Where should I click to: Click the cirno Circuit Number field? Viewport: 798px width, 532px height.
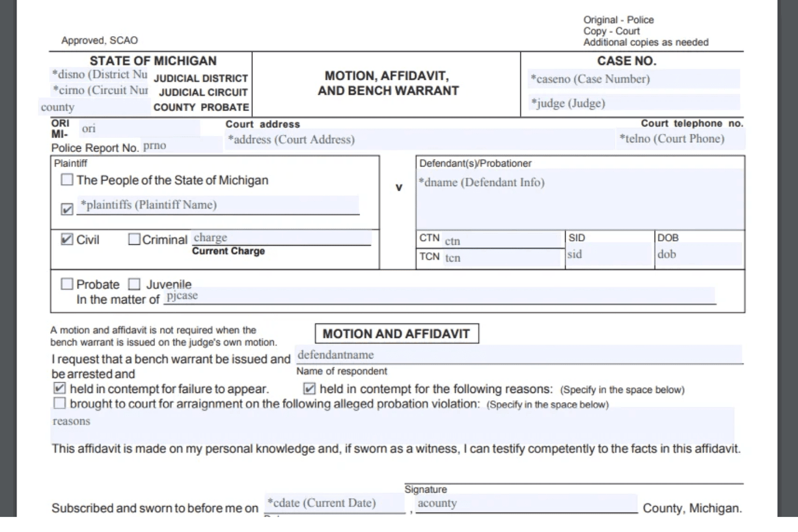99,90
